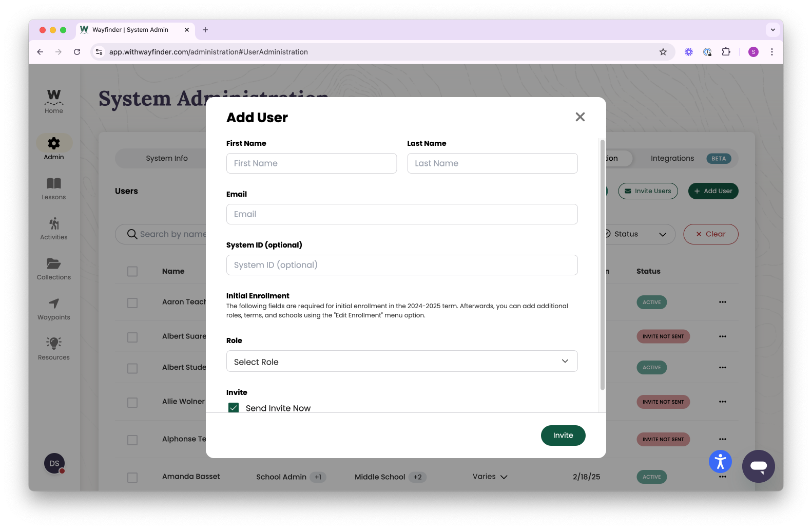Screen dimensions: 812x529
Task: Click the dialog scrollbar
Action: 602,264
